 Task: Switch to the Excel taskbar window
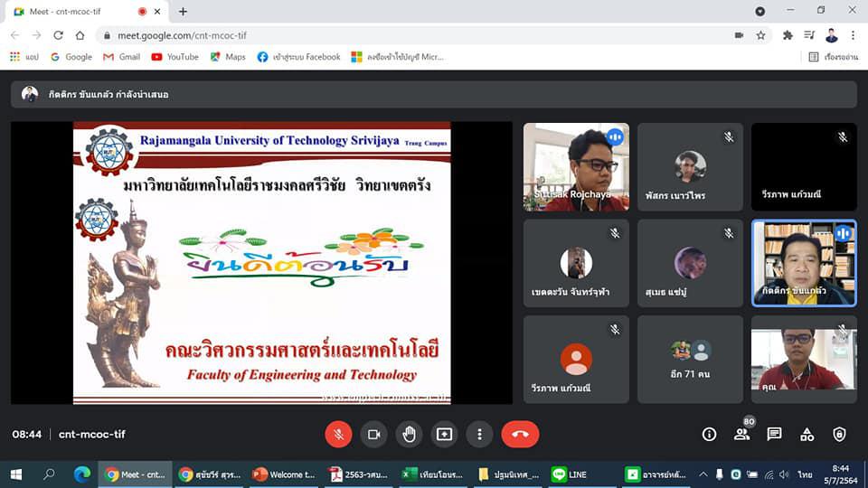click(433, 474)
